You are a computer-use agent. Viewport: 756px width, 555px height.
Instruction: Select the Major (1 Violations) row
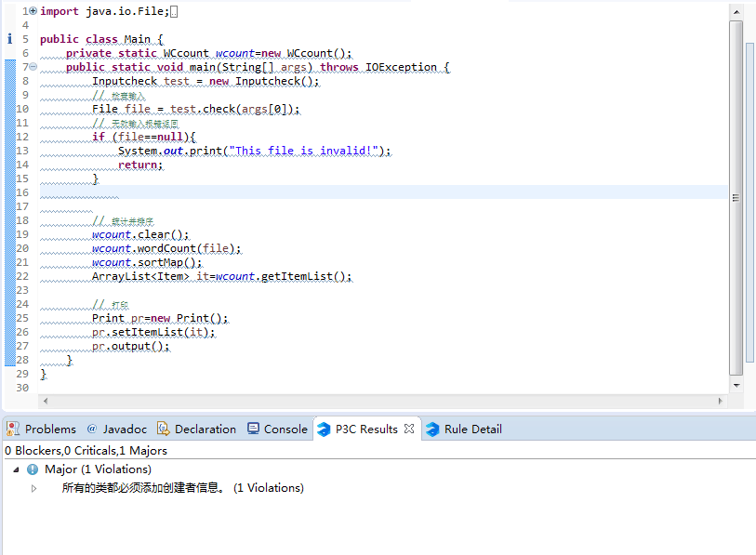[98, 469]
